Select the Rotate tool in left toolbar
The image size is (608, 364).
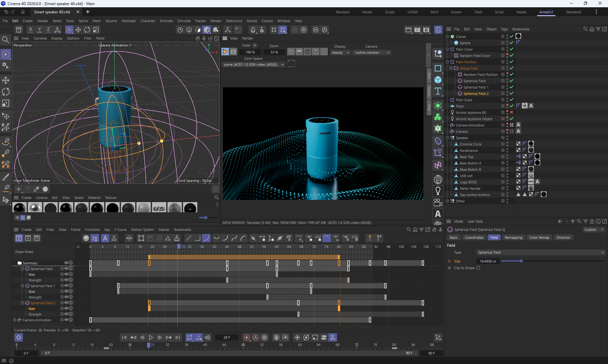click(6, 92)
